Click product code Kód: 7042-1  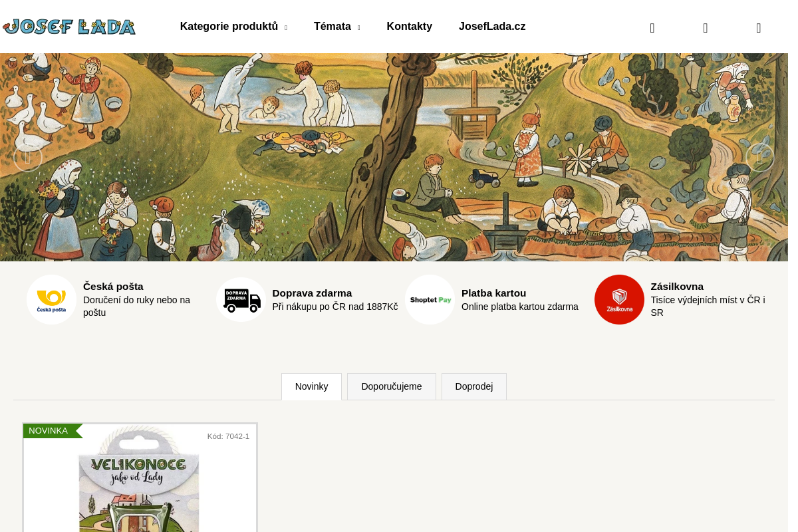pos(228,436)
